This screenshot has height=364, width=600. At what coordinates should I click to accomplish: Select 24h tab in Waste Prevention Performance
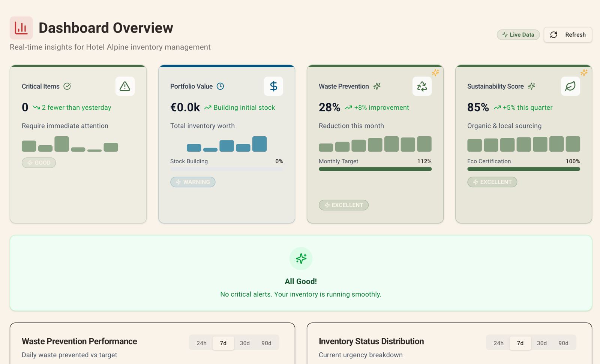(x=201, y=343)
